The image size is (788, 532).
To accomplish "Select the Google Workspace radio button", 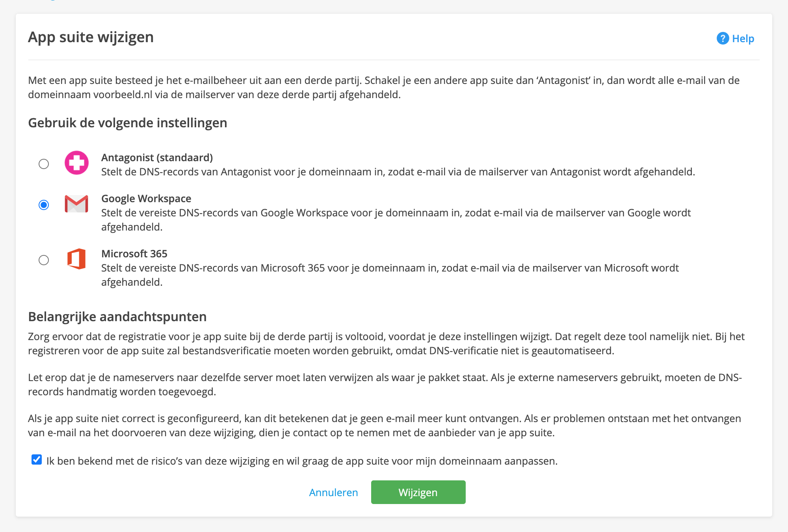I will pos(44,205).
